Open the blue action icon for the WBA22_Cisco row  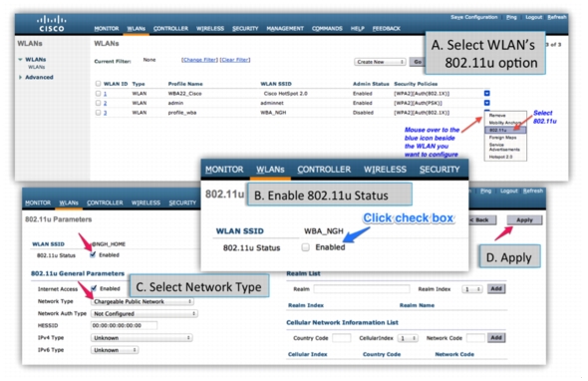coord(486,94)
